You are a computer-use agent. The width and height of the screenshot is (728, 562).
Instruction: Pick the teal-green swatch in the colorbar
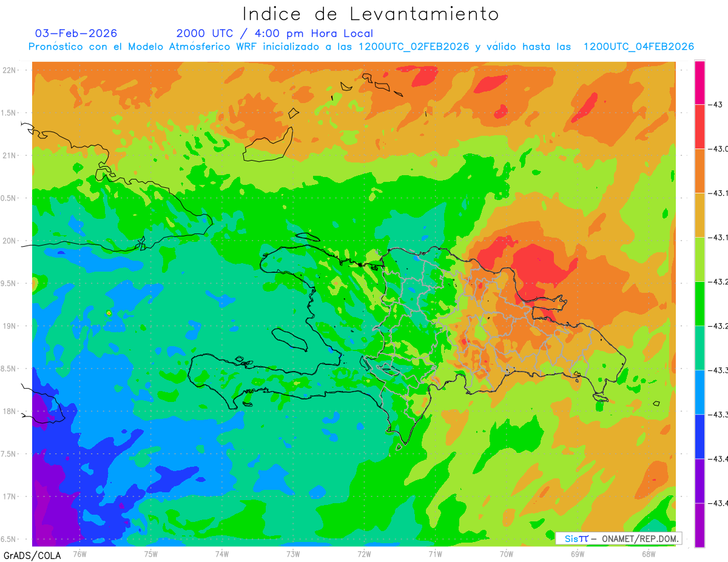tap(699, 348)
